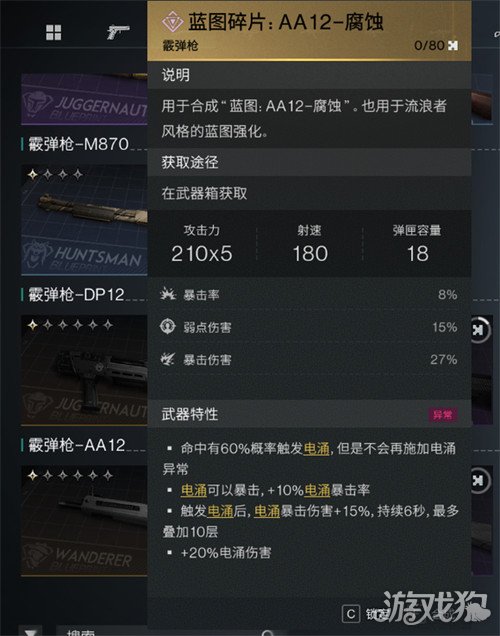Click the crit damage (暴击伤害) stat icon
Image resolution: width=500 pixels, height=636 pixels.
pyautogui.click(x=168, y=359)
